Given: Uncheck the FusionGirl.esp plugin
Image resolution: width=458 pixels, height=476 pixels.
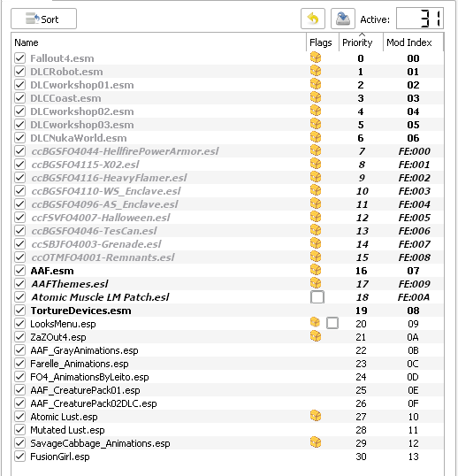Looking at the screenshot, I should tap(20, 457).
